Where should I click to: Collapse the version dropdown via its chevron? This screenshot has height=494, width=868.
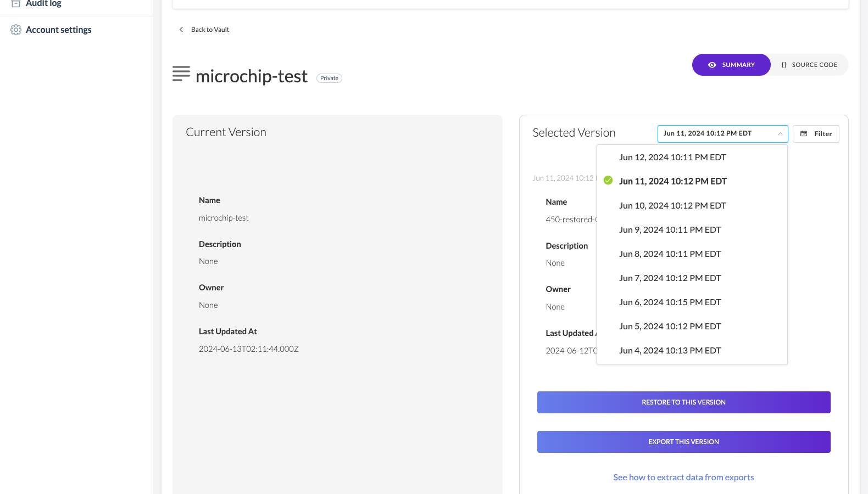tap(780, 134)
